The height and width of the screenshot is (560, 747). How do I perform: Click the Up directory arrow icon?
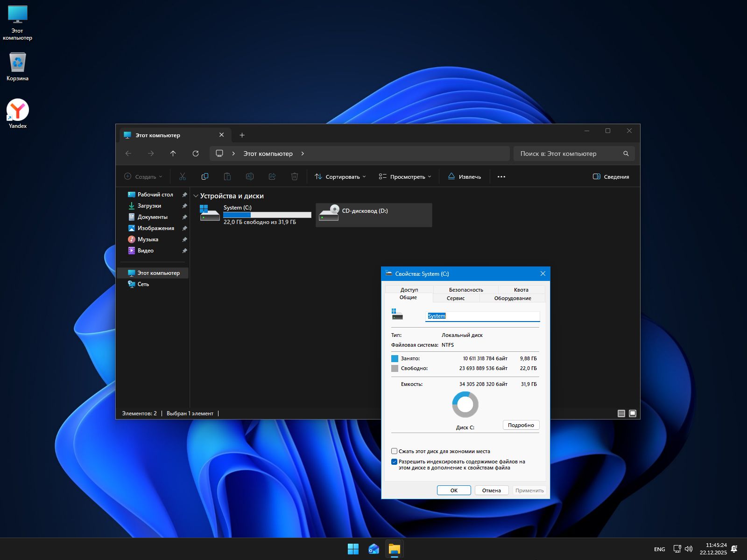point(173,154)
